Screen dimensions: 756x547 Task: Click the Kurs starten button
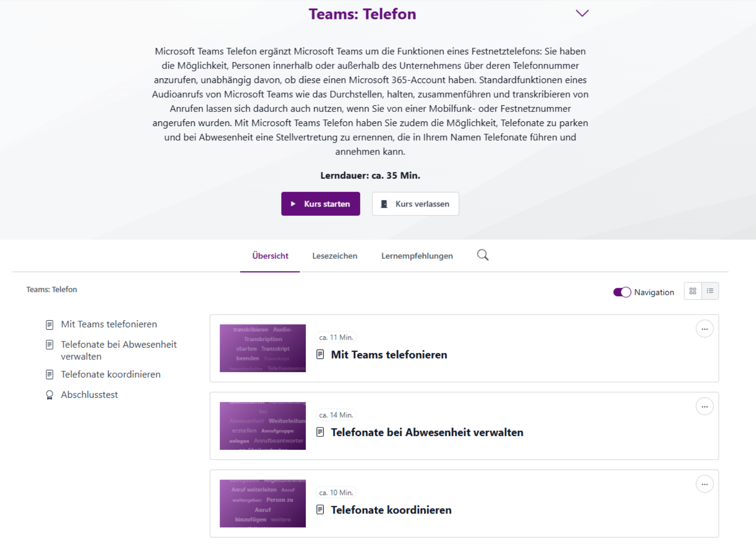tap(320, 204)
